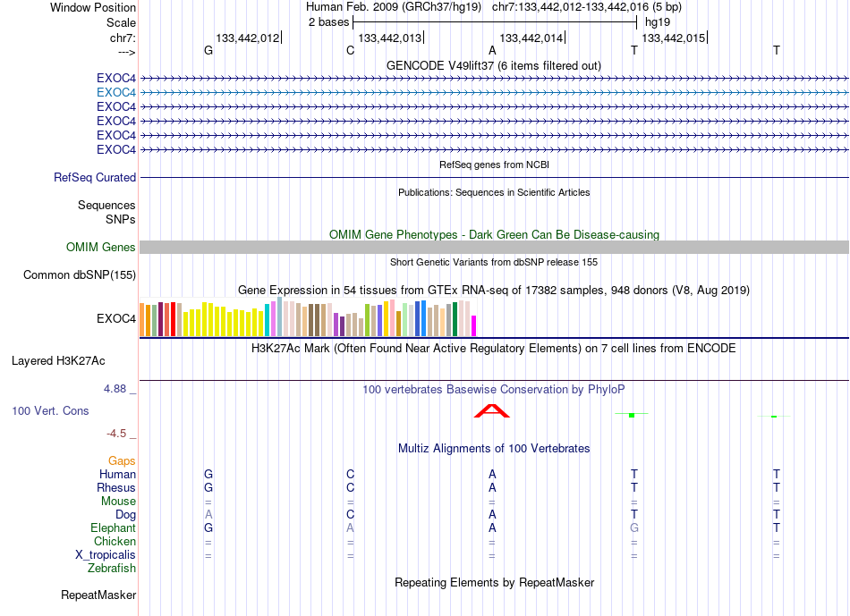Click the gray 'A' mismatch in Elephant row
The image size is (850, 616).
pos(350,527)
